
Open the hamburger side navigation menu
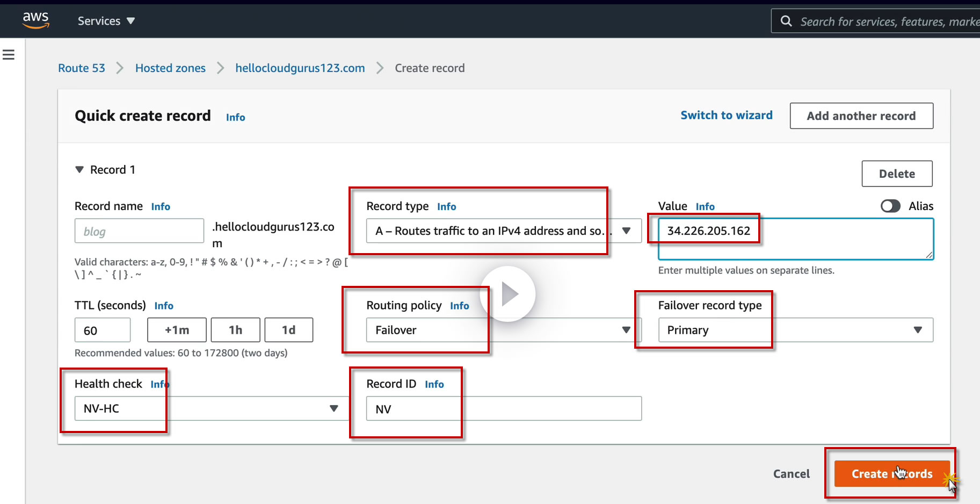[9, 55]
